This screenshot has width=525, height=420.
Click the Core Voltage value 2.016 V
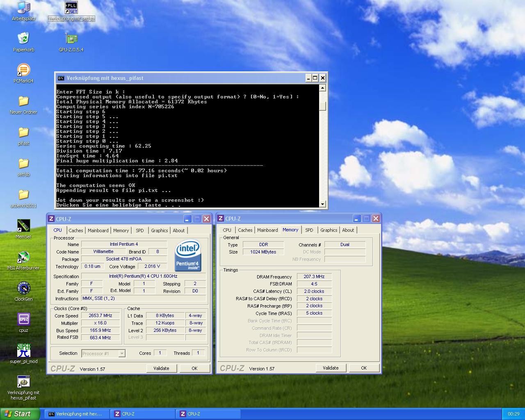coord(152,266)
